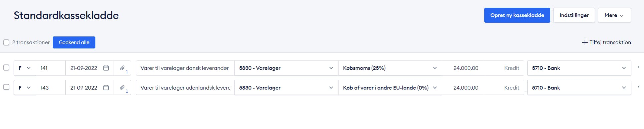
Task: Open calendar picker in voucher 141 row
Action: 106,68
